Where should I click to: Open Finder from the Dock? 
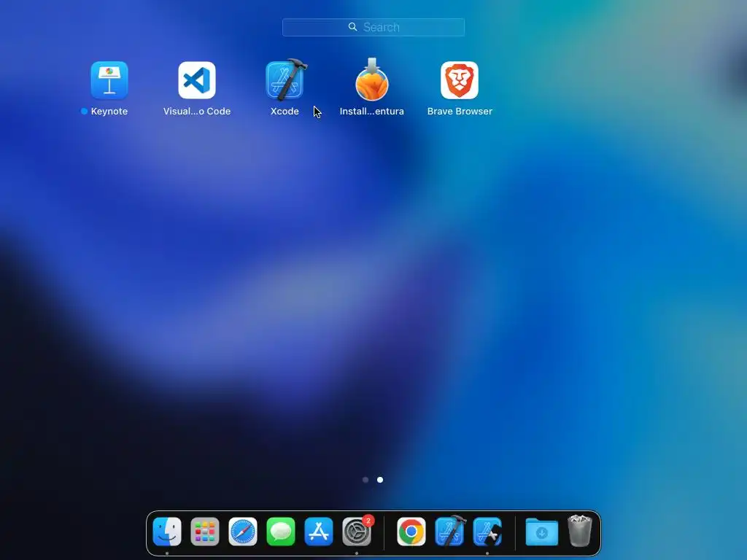coord(167,532)
